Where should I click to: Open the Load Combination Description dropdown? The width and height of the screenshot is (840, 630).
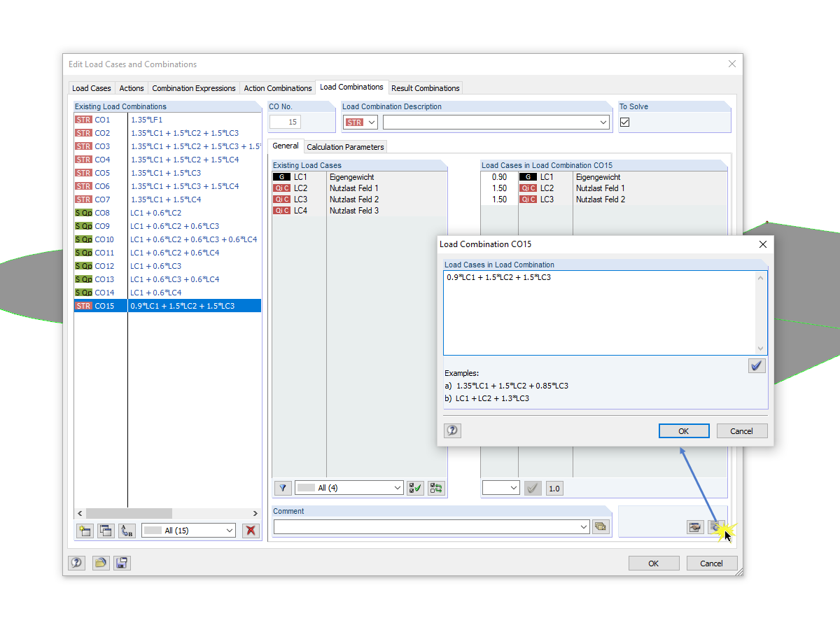(603, 122)
